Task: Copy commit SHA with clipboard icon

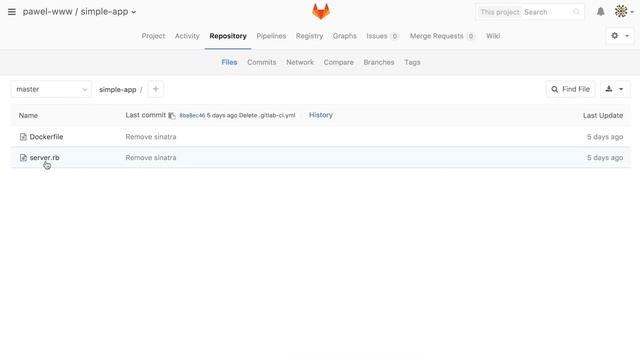Action: pyautogui.click(x=172, y=116)
